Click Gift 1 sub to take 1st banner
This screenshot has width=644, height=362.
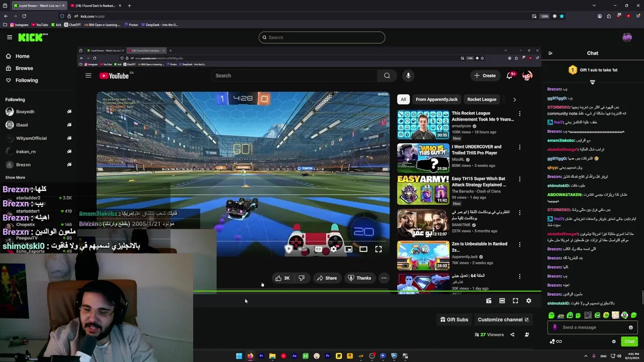point(593,70)
